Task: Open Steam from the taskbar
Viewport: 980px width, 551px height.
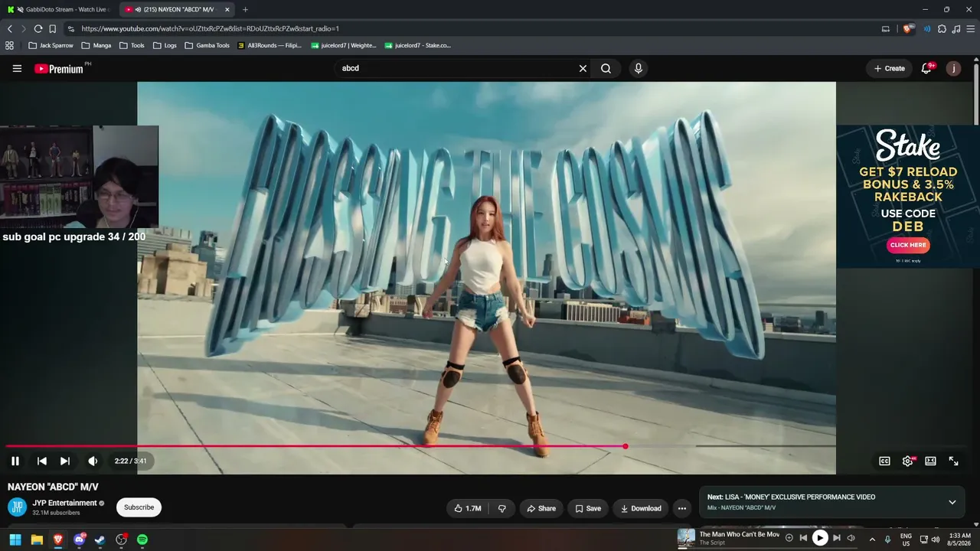Action: (x=100, y=540)
